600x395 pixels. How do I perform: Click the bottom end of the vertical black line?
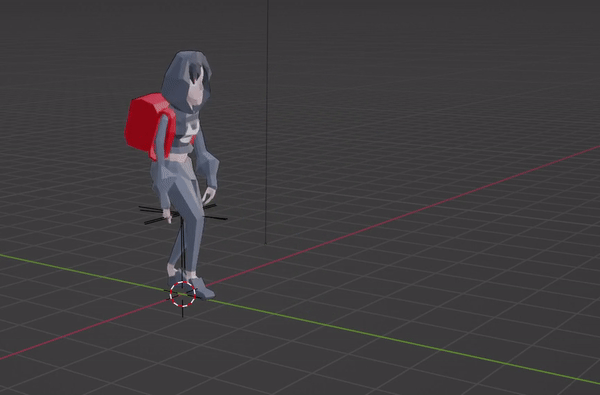click(x=266, y=243)
